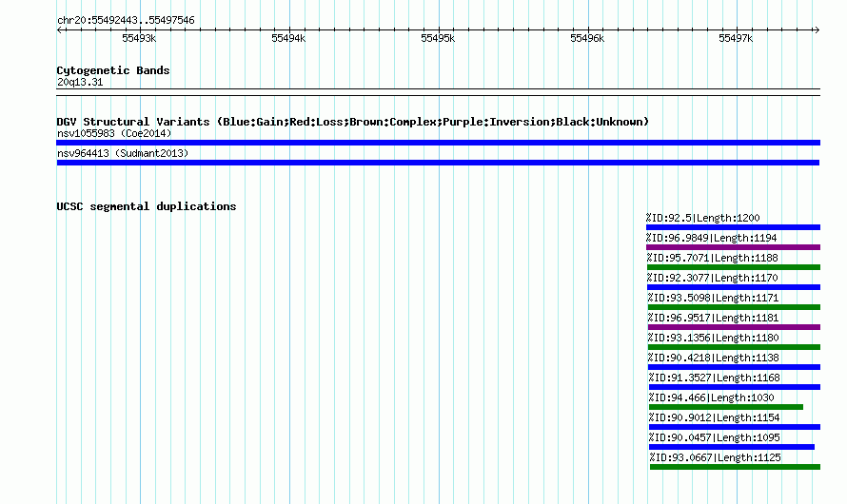Click the 55495k ruler tick label

[x=438, y=38]
